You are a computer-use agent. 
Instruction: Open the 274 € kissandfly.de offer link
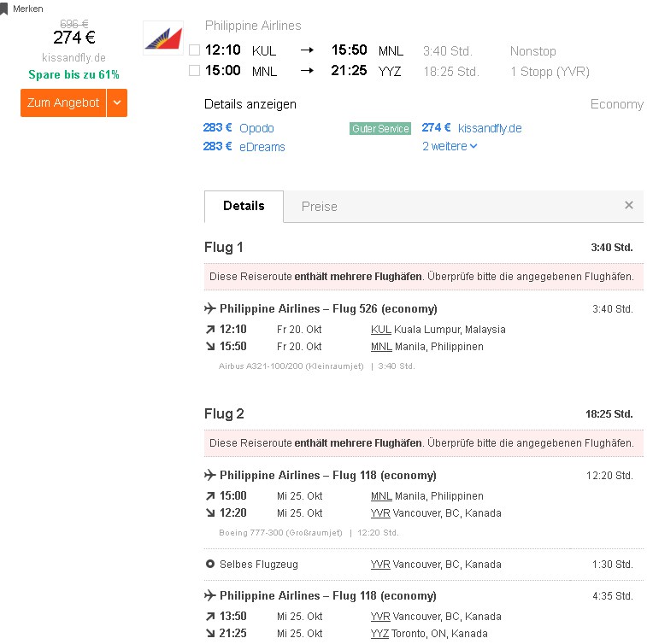[x=472, y=128]
